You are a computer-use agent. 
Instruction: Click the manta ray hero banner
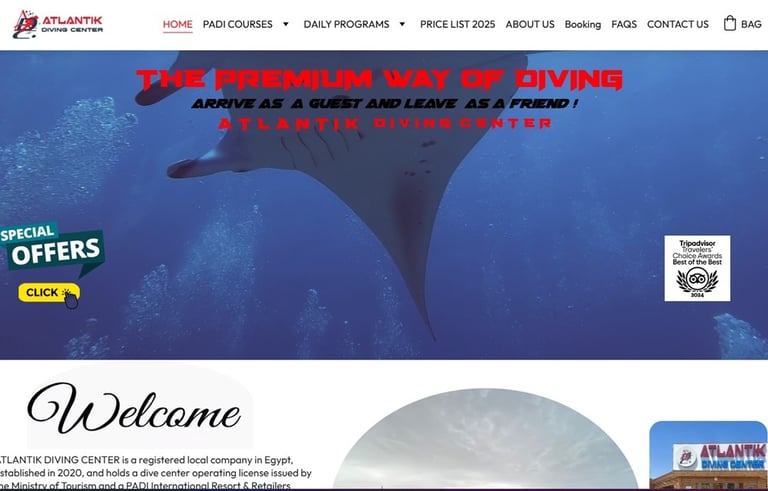pos(384,205)
